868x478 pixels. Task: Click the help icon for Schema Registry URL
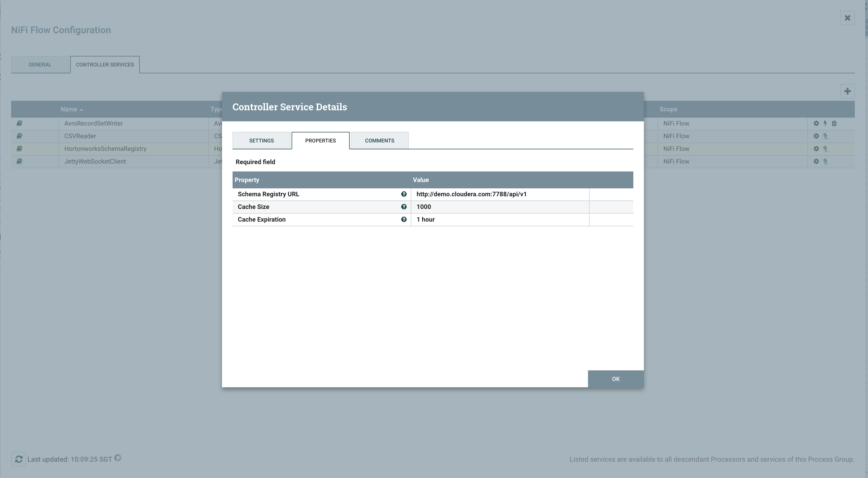pos(404,194)
